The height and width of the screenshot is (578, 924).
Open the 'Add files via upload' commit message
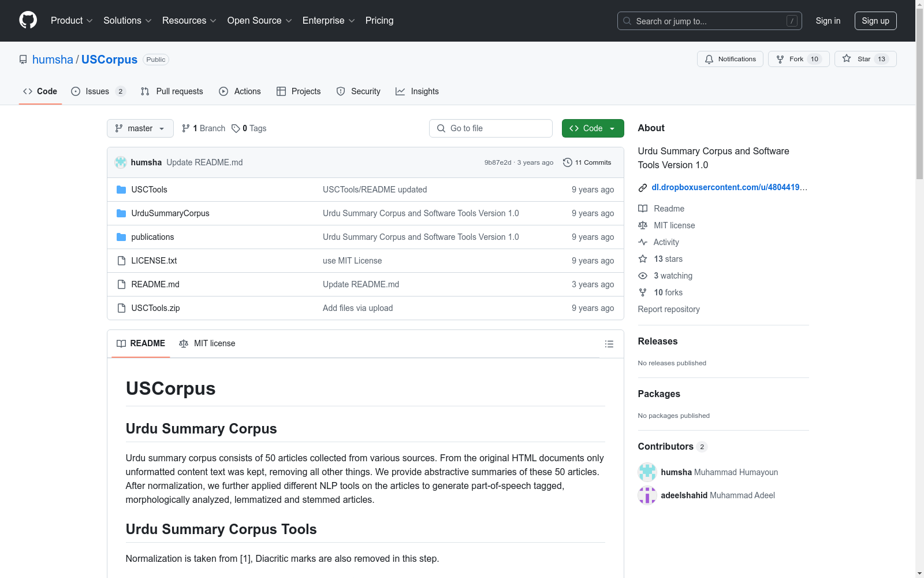coord(357,308)
